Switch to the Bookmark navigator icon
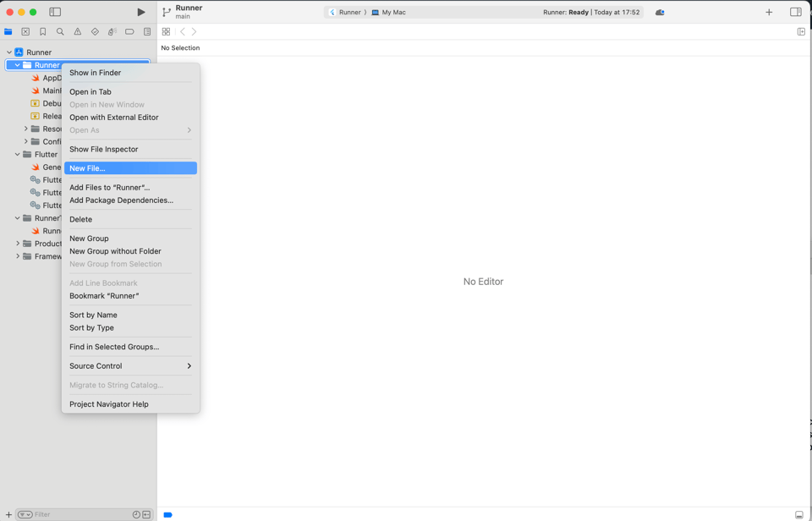This screenshot has height=521, width=812. (43, 32)
